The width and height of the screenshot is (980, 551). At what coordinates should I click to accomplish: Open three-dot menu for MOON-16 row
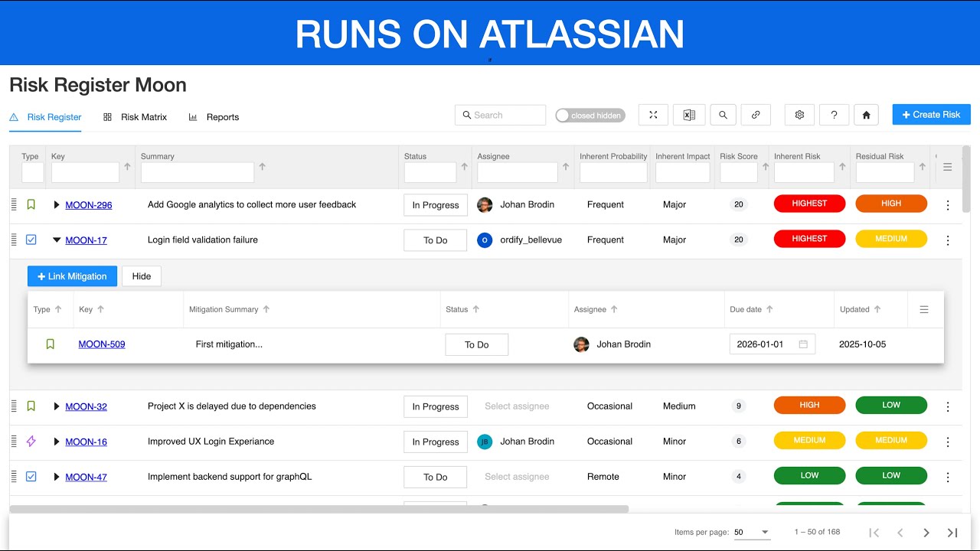pyautogui.click(x=948, y=442)
